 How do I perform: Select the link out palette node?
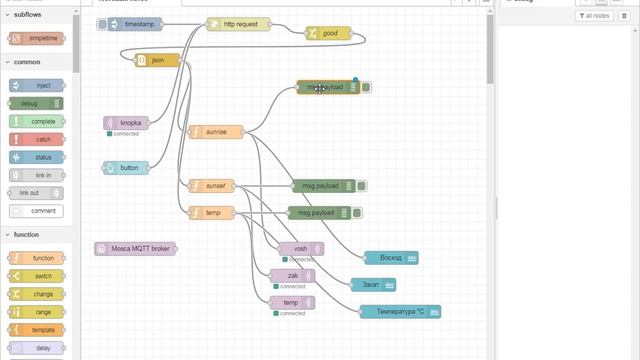coord(36,193)
